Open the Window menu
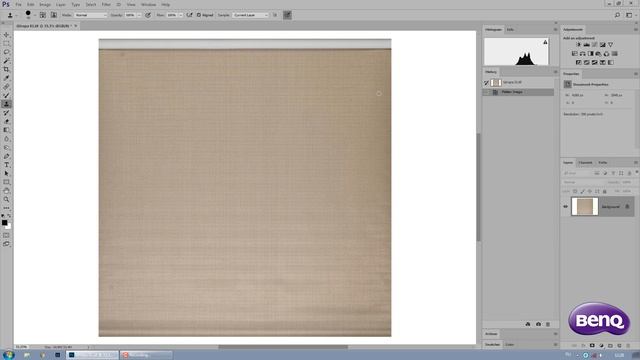 [x=149, y=4]
